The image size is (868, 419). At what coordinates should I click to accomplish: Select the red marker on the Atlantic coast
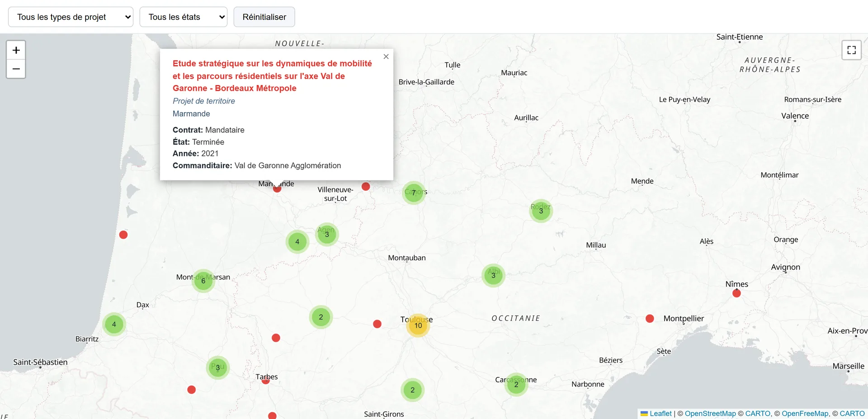(123, 235)
